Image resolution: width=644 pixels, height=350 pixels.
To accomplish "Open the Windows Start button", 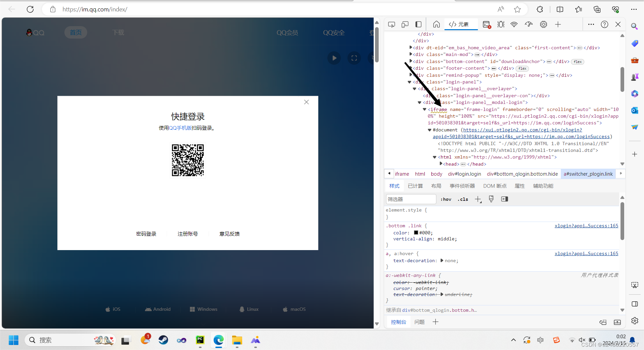I will click(x=13, y=340).
